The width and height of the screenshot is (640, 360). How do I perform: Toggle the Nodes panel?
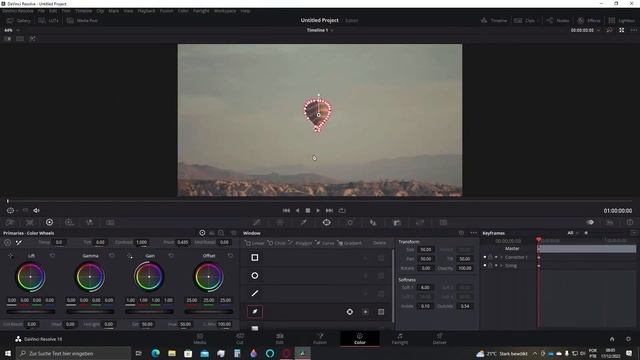tap(558, 20)
